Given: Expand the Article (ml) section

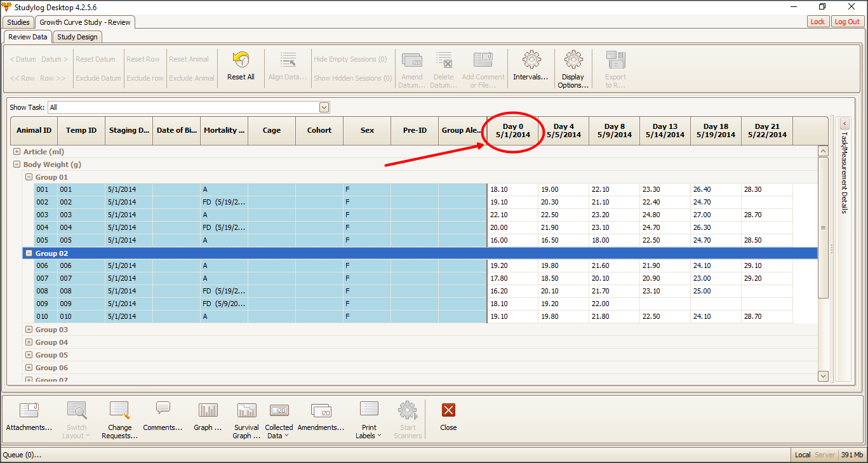Looking at the screenshot, I should [17, 152].
